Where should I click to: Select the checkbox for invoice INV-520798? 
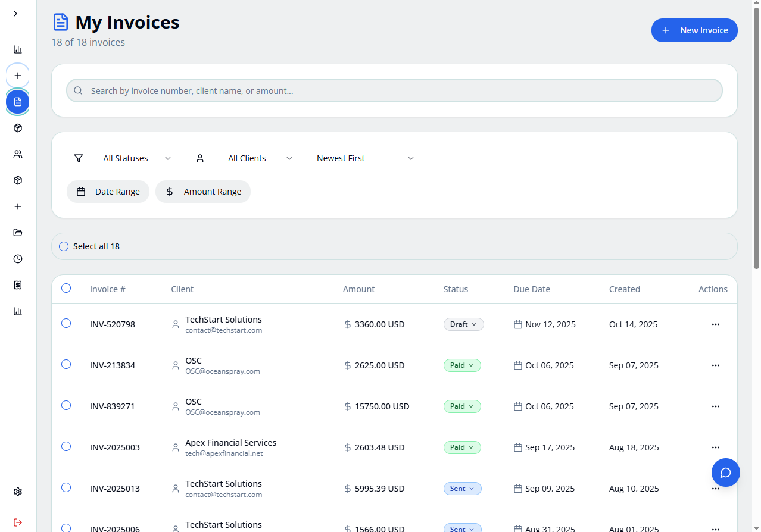coord(66,323)
